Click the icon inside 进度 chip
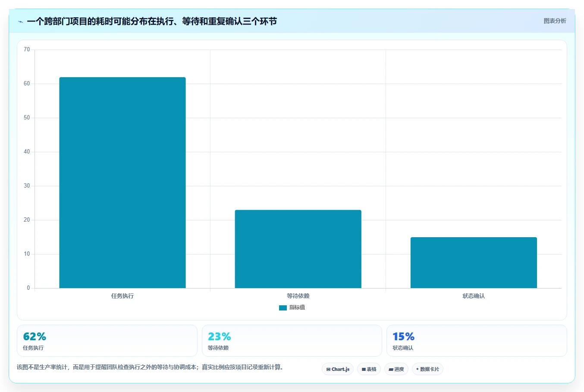The width and height of the screenshot is (584, 392). pyautogui.click(x=391, y=370)
